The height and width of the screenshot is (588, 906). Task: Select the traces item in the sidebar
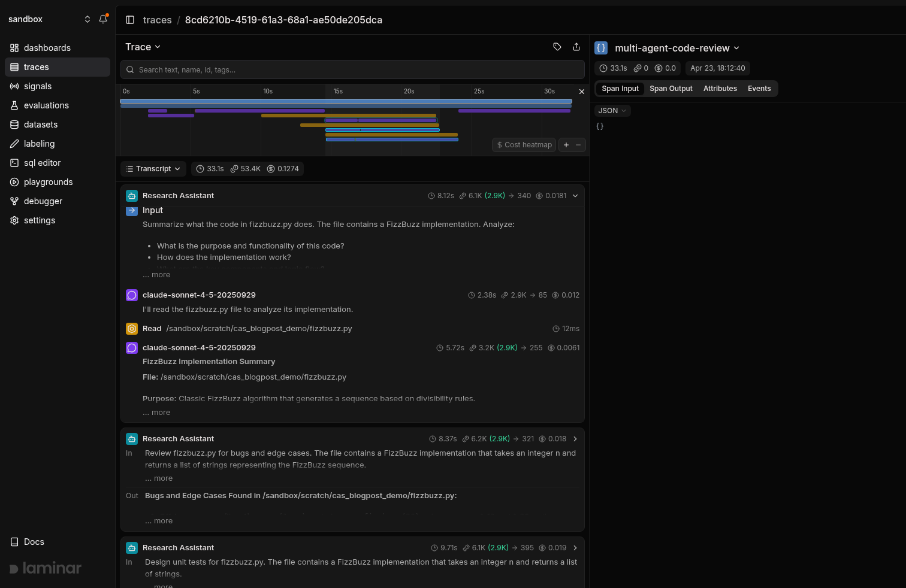58,67
